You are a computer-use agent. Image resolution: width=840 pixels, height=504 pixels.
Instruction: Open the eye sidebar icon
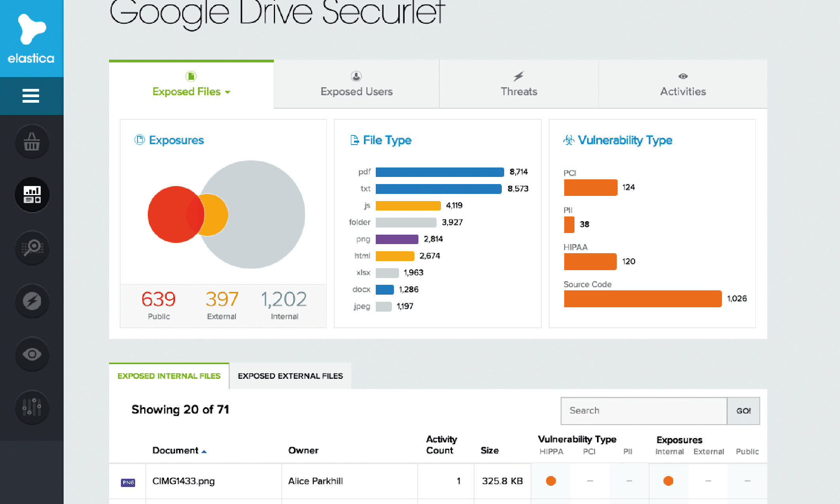click(32, 354)
